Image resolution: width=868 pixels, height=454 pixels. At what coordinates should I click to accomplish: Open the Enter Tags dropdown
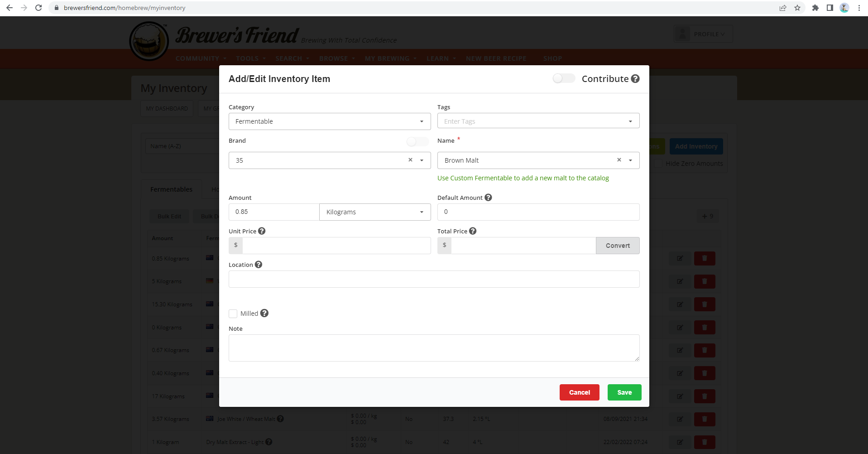click(x=538, y=121)
